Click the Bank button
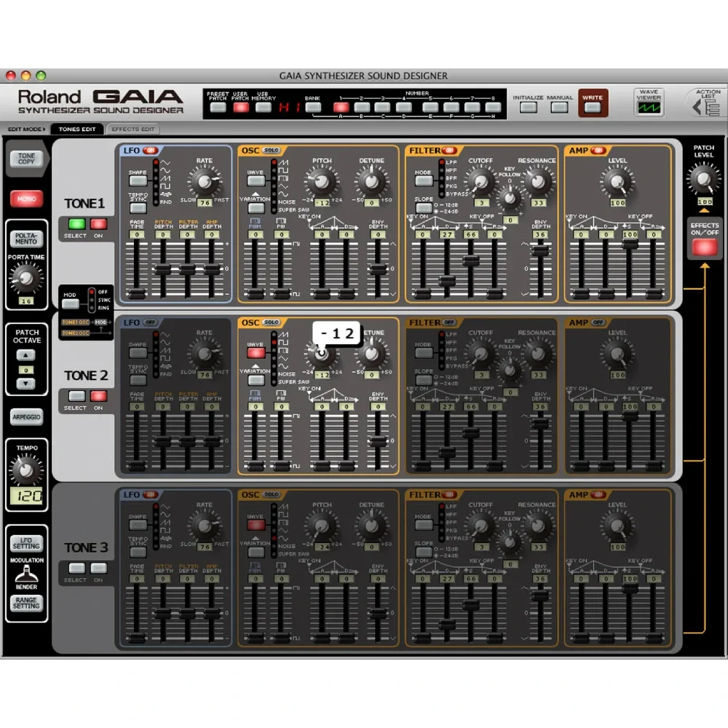 click(x=313, y=108)
